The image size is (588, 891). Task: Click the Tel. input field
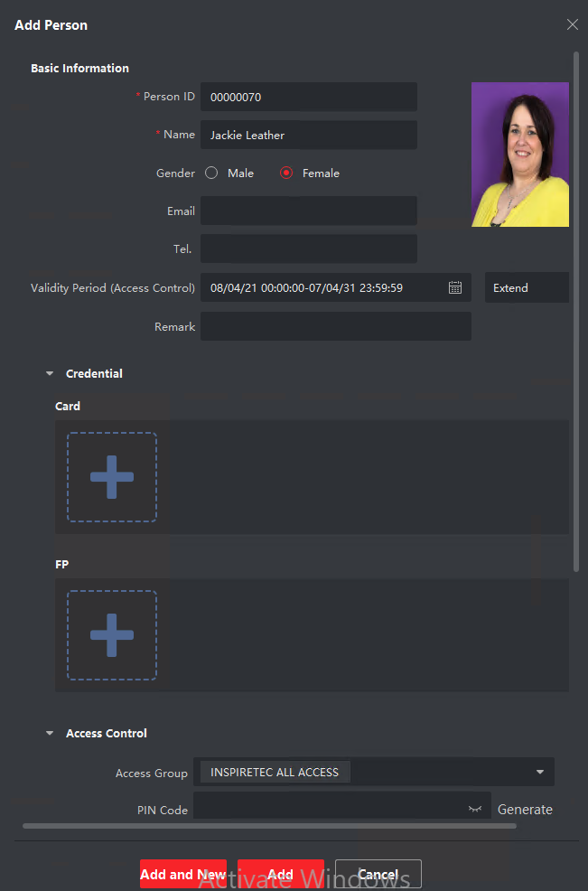(308, 249)
